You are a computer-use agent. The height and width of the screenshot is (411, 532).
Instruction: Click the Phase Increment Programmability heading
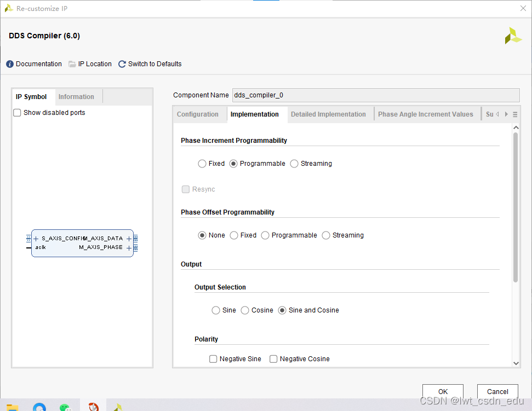234,141
